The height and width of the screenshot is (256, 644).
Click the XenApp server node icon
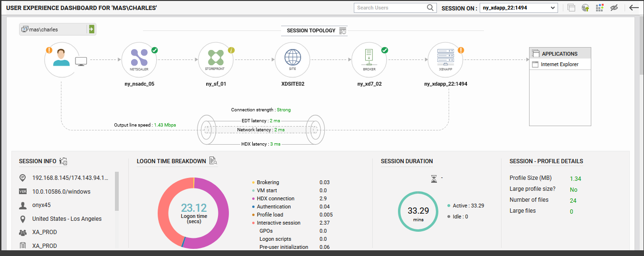click(445, 59)
